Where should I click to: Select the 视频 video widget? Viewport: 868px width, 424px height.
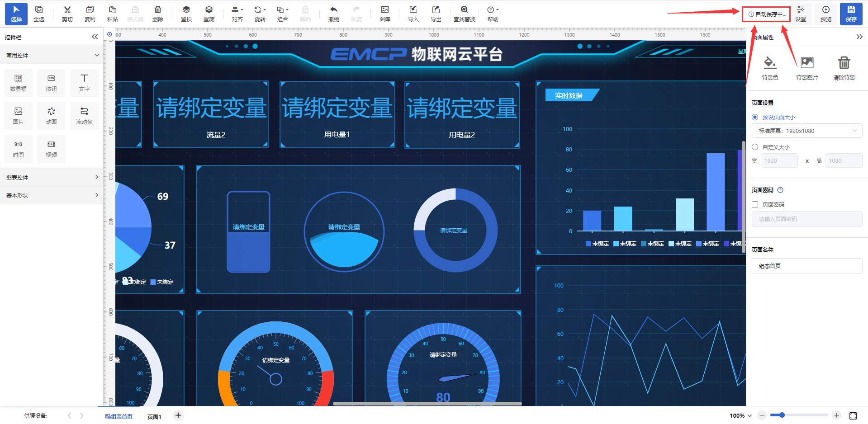51,149
